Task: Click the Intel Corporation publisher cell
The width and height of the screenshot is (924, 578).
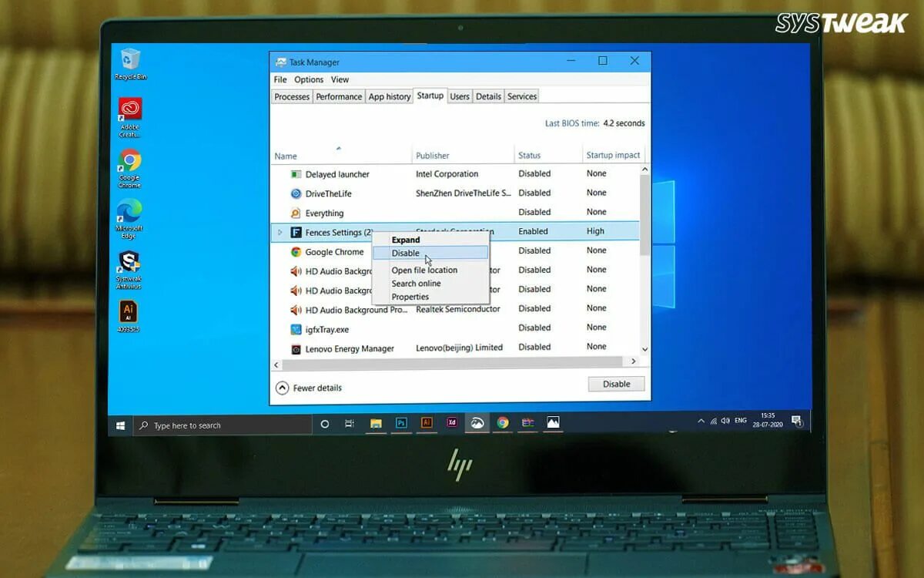Action: 447,174
